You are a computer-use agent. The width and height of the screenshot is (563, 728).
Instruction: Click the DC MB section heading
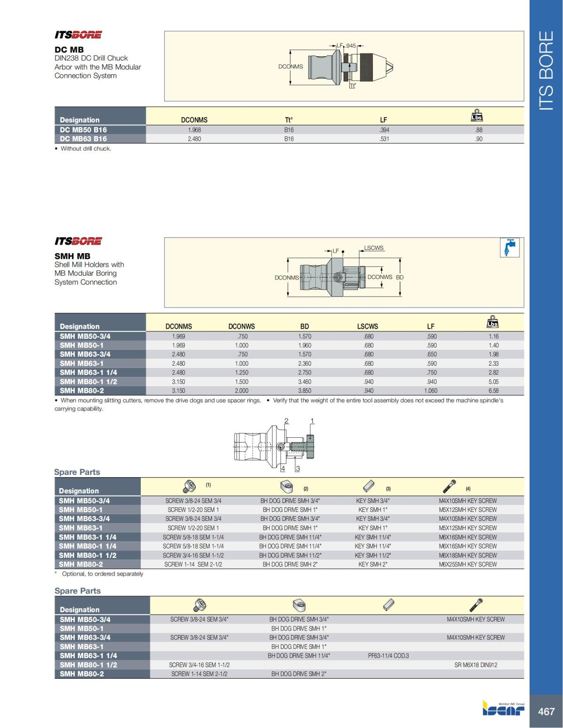[x=69, y=49]
